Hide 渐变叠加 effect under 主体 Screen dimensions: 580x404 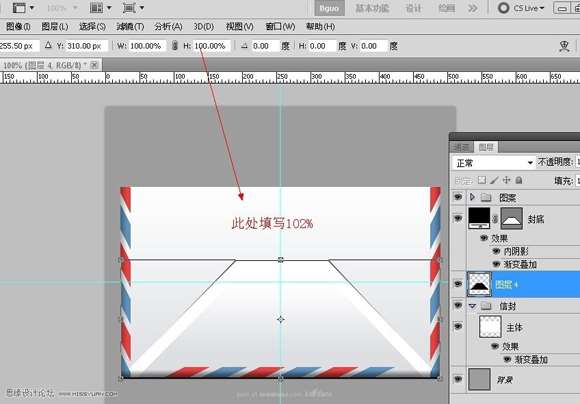point(507,359)
